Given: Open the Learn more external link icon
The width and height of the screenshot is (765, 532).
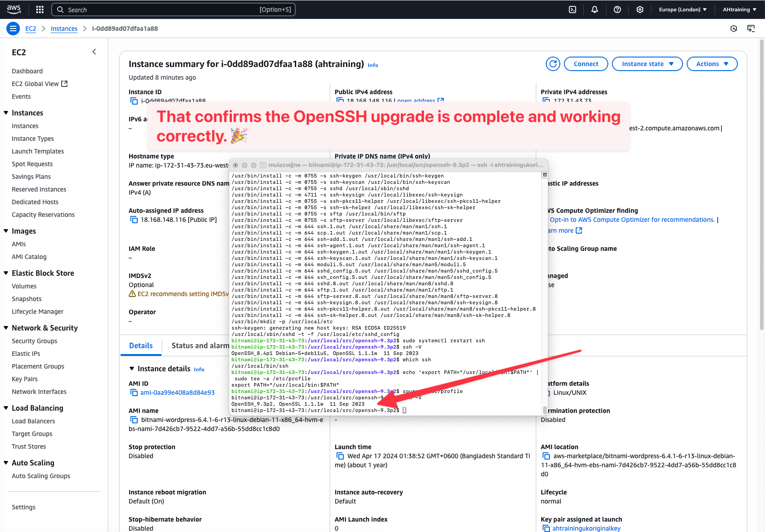Looking at the screenshot, I should (x=579, y=230).
